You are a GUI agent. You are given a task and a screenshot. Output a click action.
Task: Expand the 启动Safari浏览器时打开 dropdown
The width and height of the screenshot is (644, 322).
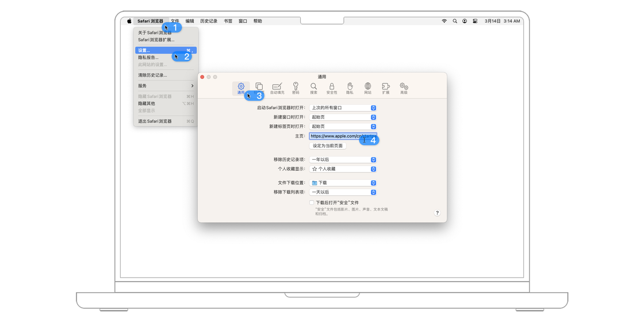(x=343, y=108)
